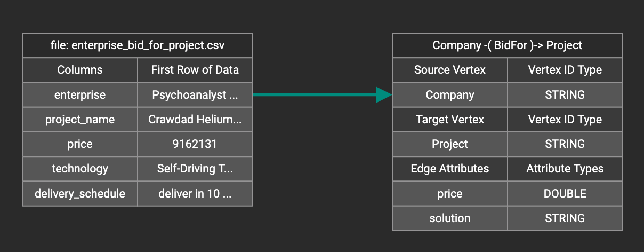Click the "Psychoanalyst ..." data value
The height and width of the screenshot is (252, 644).
pos(195,95)
